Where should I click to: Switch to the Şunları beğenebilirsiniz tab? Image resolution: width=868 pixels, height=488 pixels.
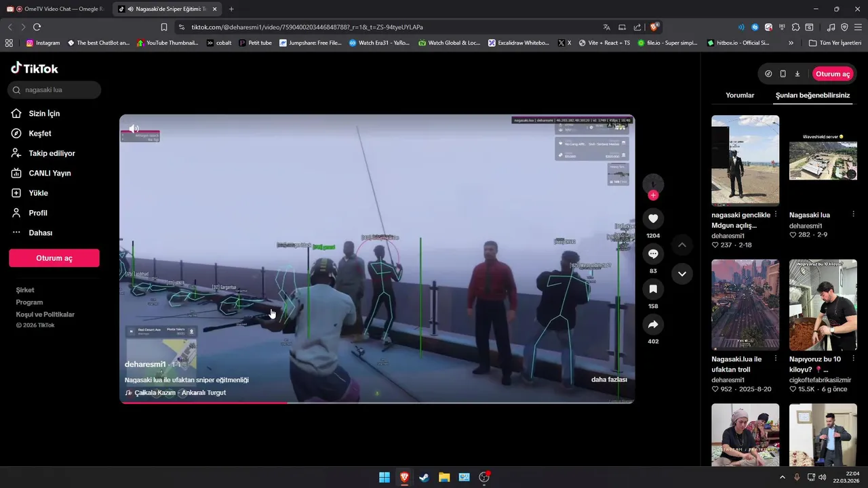[812, 96]
